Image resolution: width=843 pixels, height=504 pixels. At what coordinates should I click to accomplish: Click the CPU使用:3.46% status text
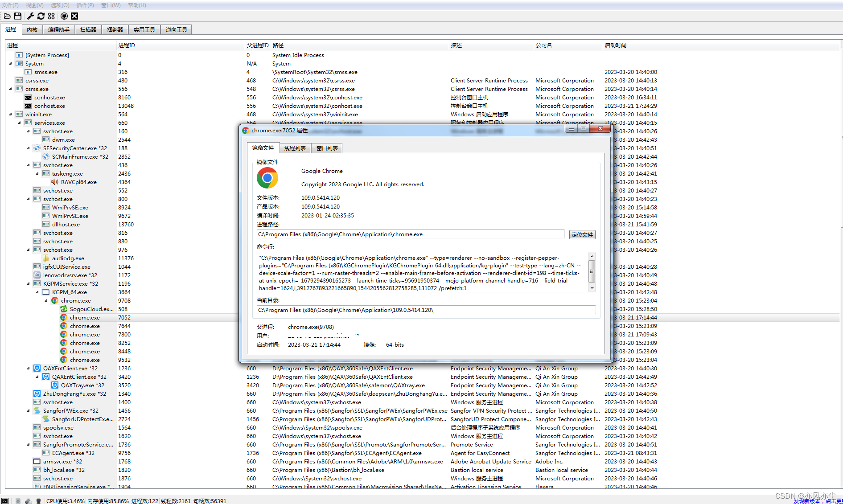(65, 501)
